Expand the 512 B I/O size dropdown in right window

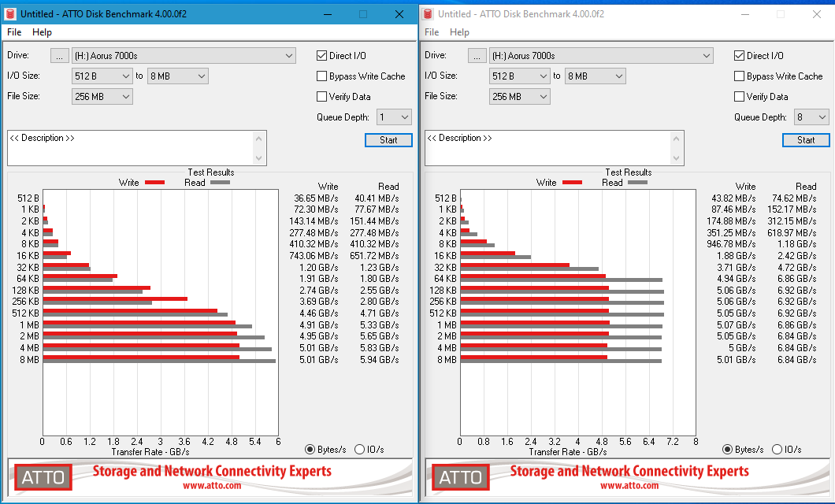520,76
